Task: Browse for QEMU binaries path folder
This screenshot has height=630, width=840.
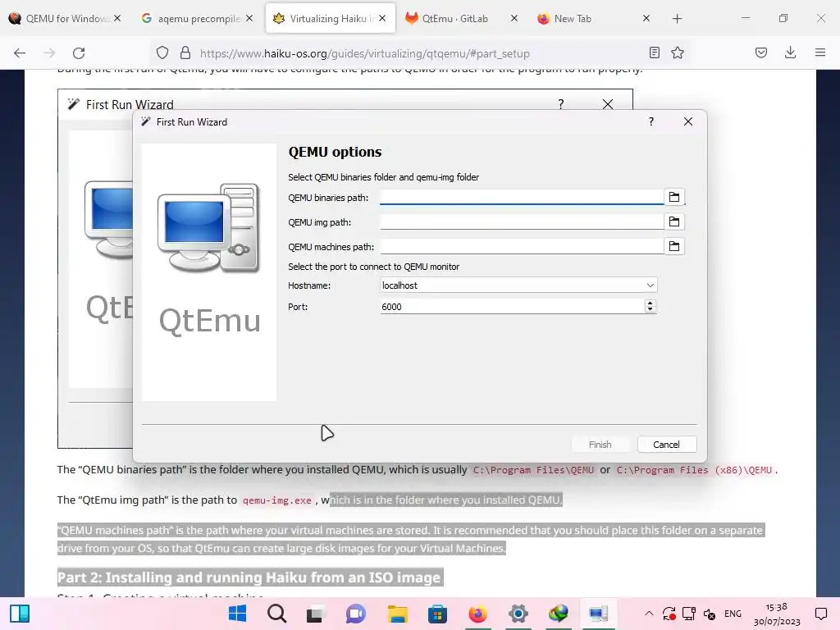Action: [674, 197]
